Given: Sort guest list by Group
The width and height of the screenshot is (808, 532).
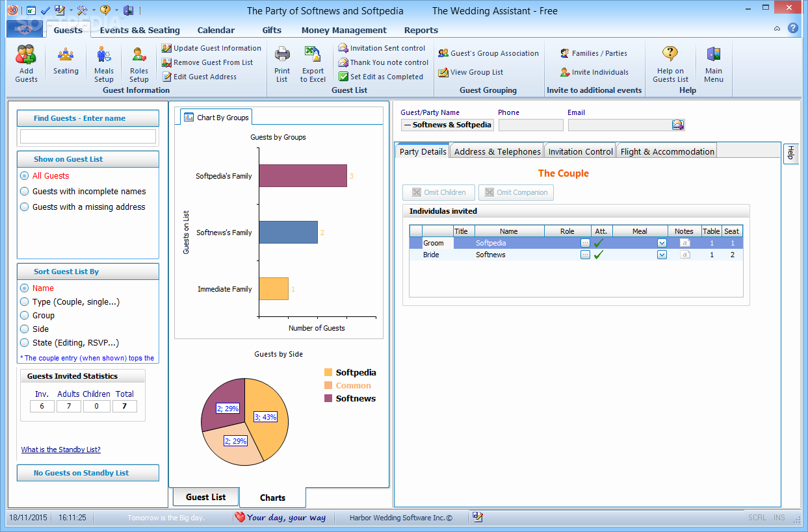Looking at the screenshot, I should point(25,315).
